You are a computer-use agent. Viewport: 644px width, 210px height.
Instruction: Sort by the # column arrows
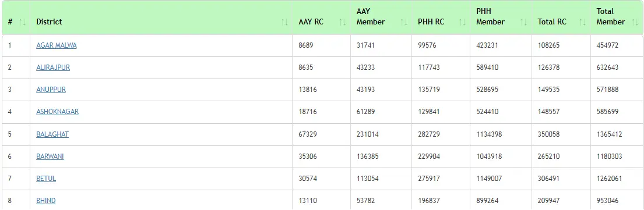coord(23,22)
